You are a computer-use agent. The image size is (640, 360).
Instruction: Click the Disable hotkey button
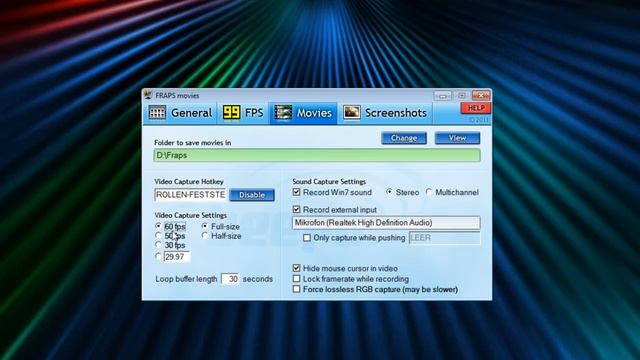[x=252, y=195]
